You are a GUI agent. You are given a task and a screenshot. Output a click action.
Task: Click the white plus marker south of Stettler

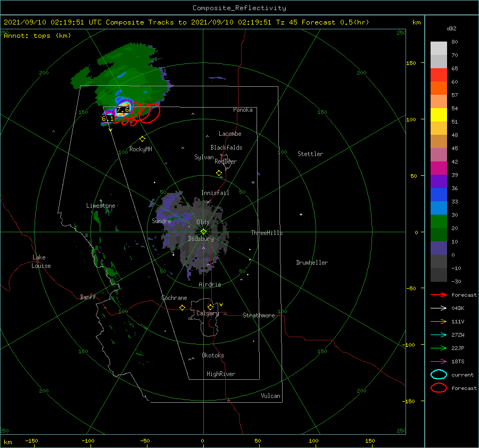[301, 214]
